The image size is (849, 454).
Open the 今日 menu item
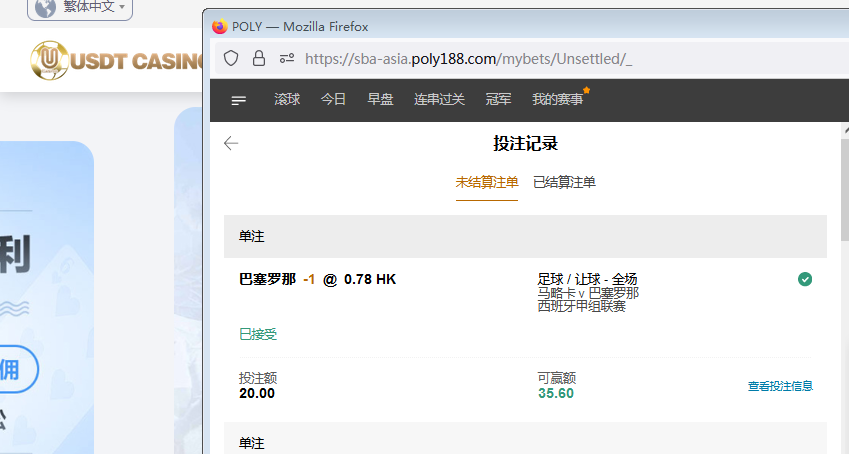[333, 100]
